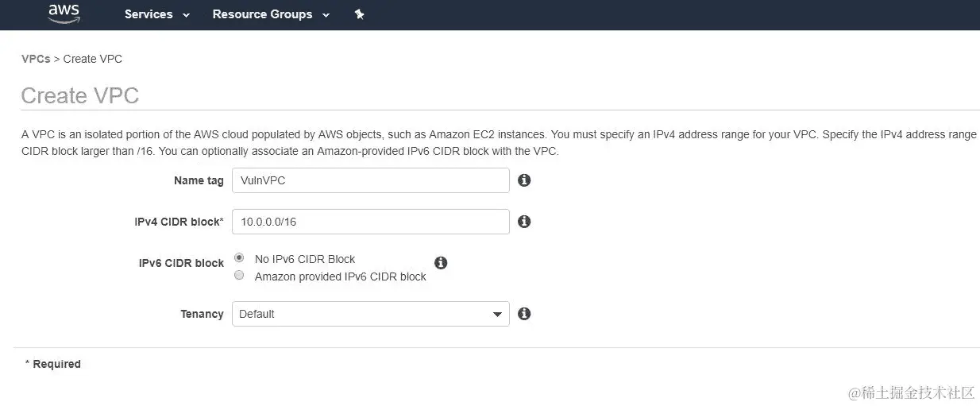Open the Services menu

pyautogui.click(x=149, y=14)
